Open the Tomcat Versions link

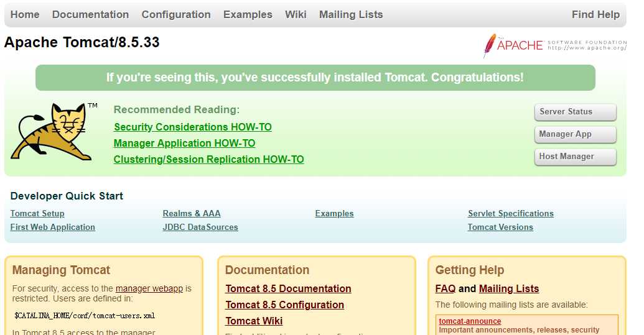(500, 227)
